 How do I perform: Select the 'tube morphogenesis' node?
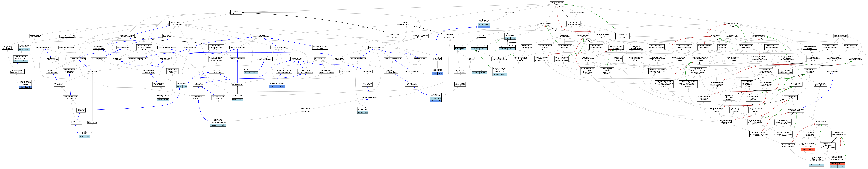(78, 59)
